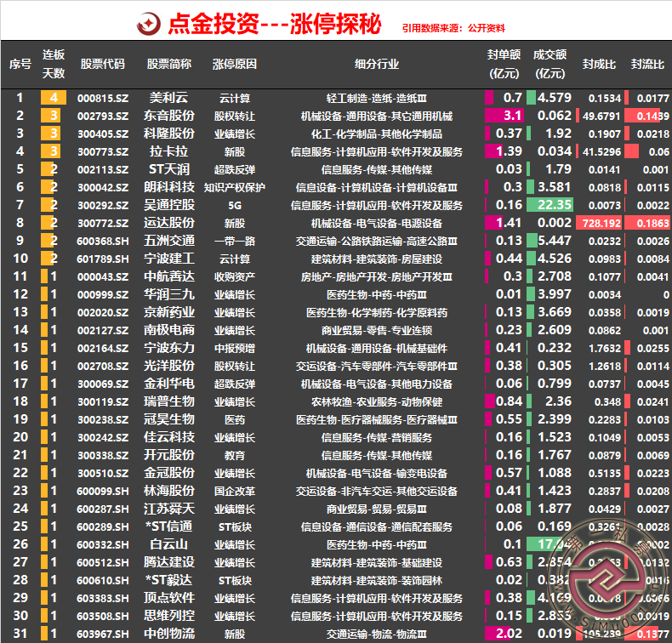Click stock code 600512.SH
Image resolution: width=672 pixels, height=643 pixels.
click(103, 562)
